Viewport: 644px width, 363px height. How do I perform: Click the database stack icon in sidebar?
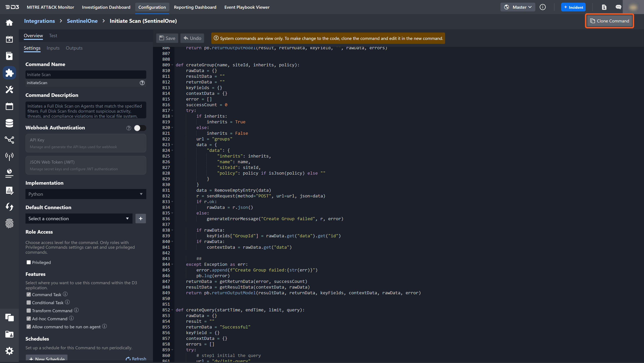(x=9, y=123)
